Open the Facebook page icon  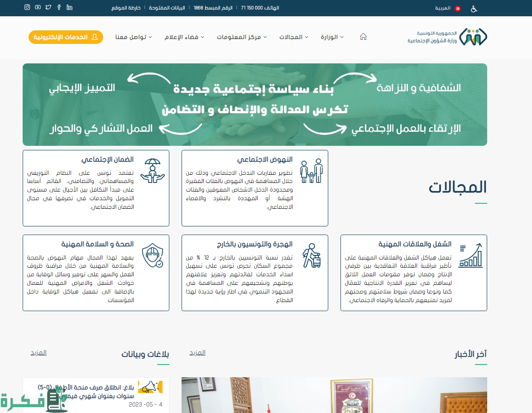coord(59,8)
